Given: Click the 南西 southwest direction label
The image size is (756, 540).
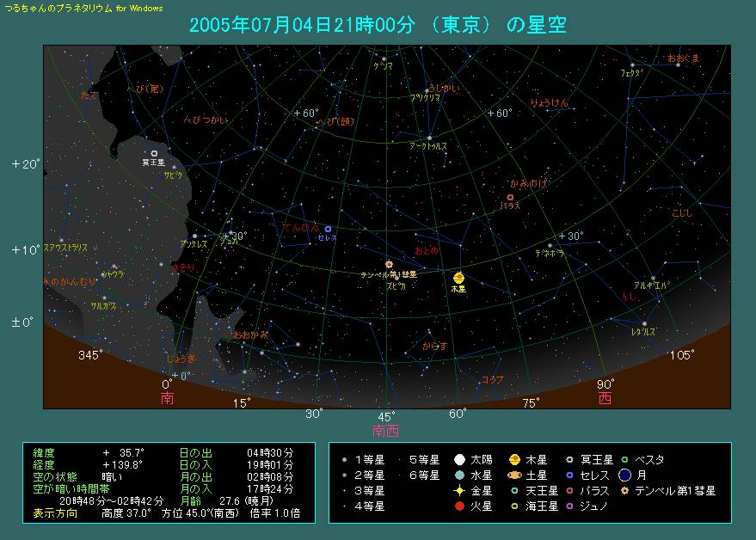Looking at the screenshot, I should (385, 431).
